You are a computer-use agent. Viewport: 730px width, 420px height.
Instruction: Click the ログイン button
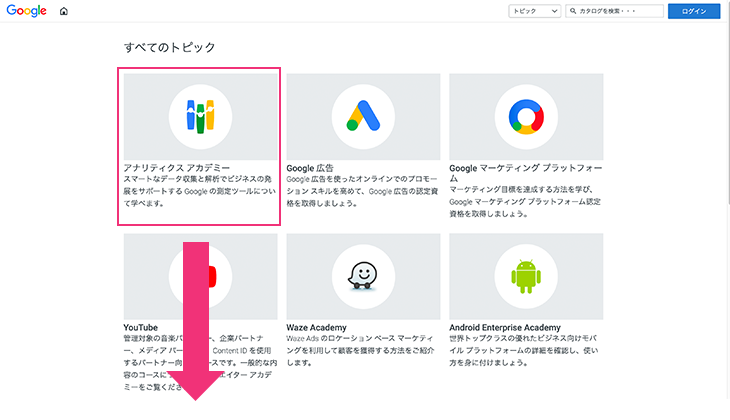694,11
